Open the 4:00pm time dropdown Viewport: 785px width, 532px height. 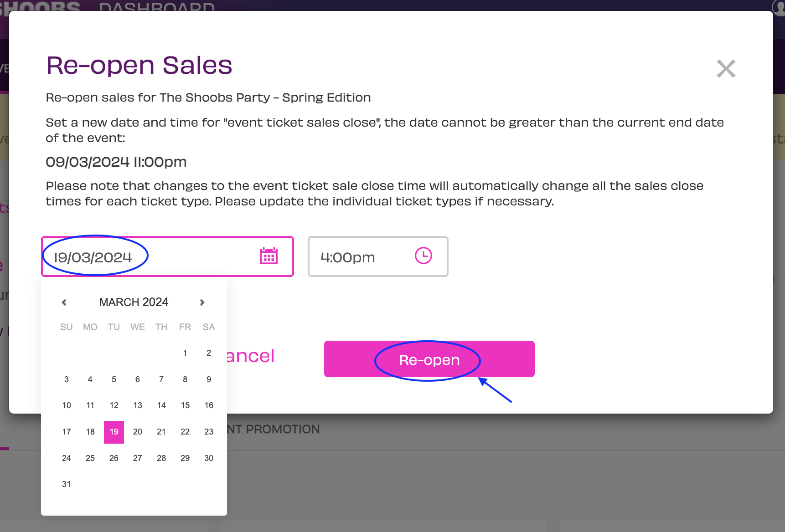(378, 256)
